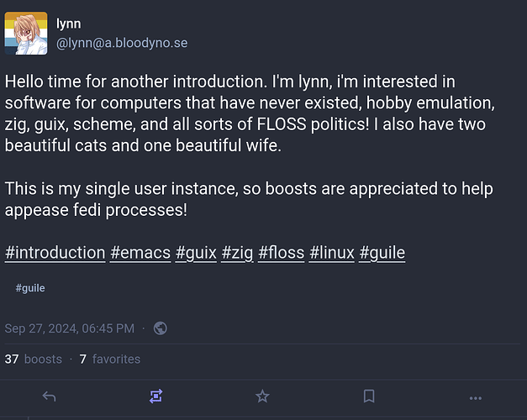View the 7 favorites list

point(110,359)
